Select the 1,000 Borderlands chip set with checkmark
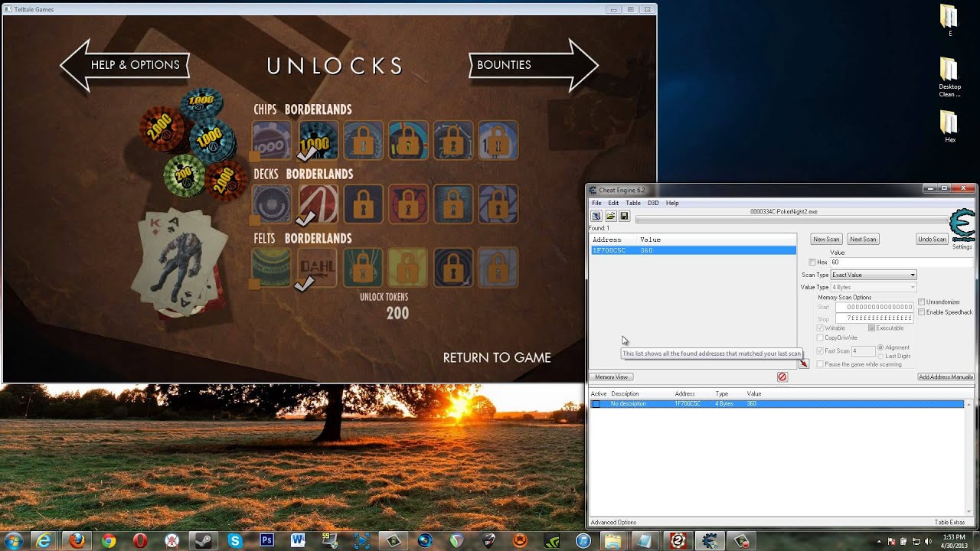This screenshot has width=980, height=551. coord(317,140)
